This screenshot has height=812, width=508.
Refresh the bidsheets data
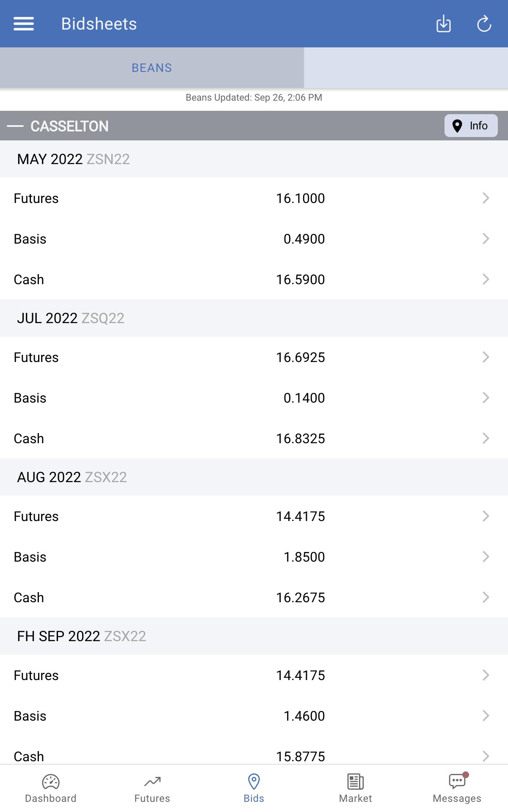tap(484, 24)
